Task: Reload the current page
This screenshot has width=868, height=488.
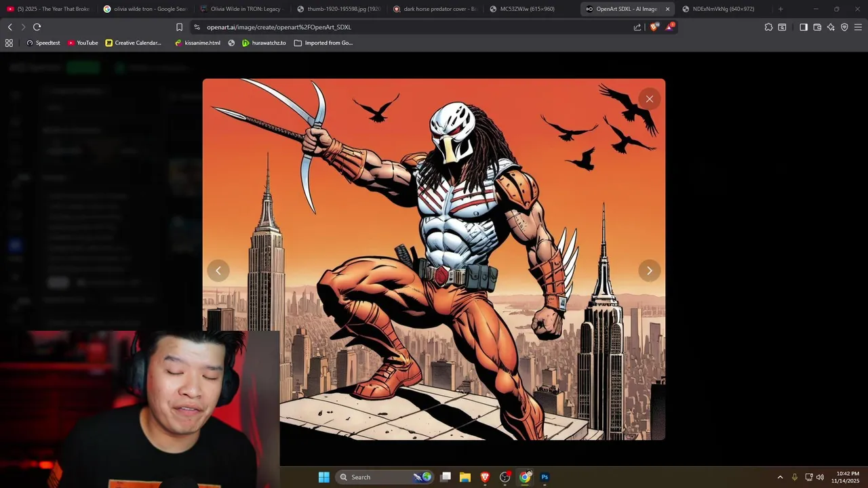Action: pyautogui.click(x=37, y=27)
